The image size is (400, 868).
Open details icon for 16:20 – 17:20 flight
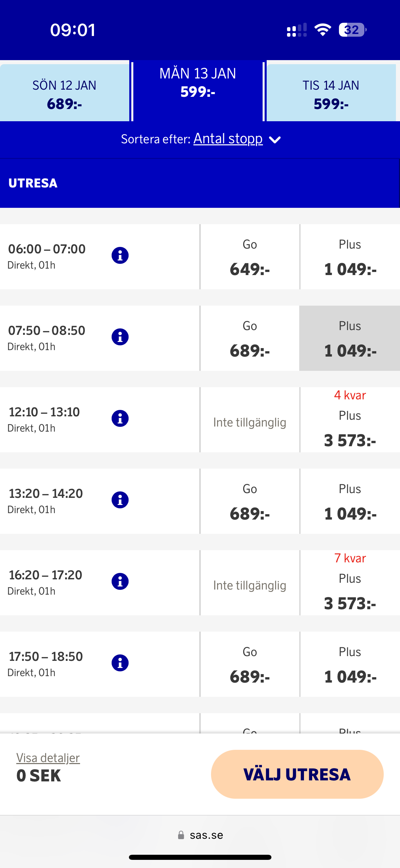tap(120, 581)
